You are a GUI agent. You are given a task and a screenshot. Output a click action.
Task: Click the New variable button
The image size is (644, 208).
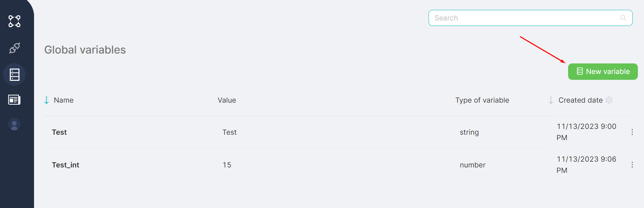click(x=602, y=72)
